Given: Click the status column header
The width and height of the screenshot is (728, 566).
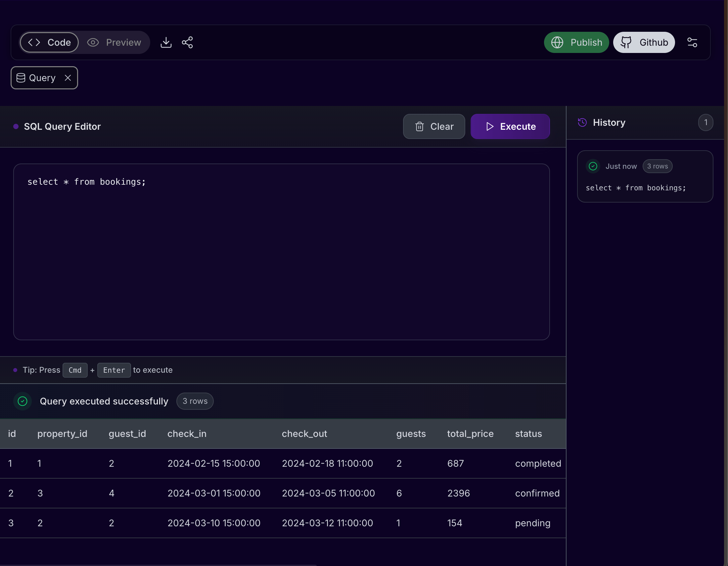Looking at the screenshot, I should [529, 434].
